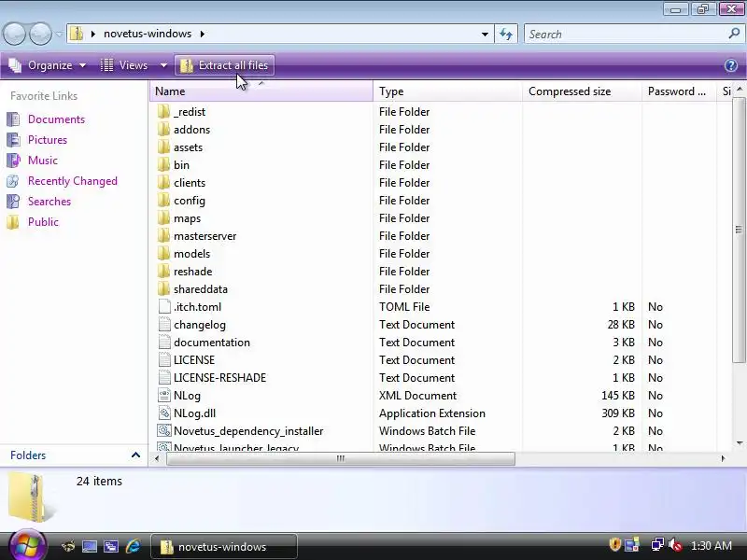Open the Organize menu

tap(48, 65)
